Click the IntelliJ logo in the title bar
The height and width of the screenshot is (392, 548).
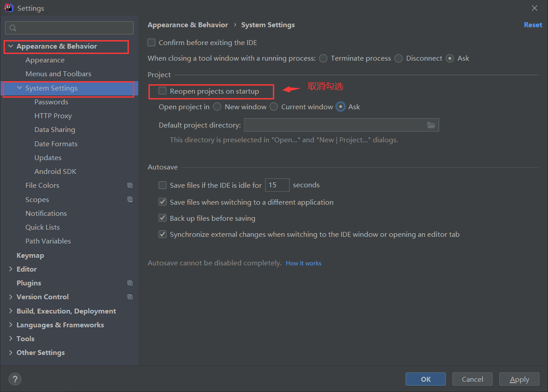[9, 8]
